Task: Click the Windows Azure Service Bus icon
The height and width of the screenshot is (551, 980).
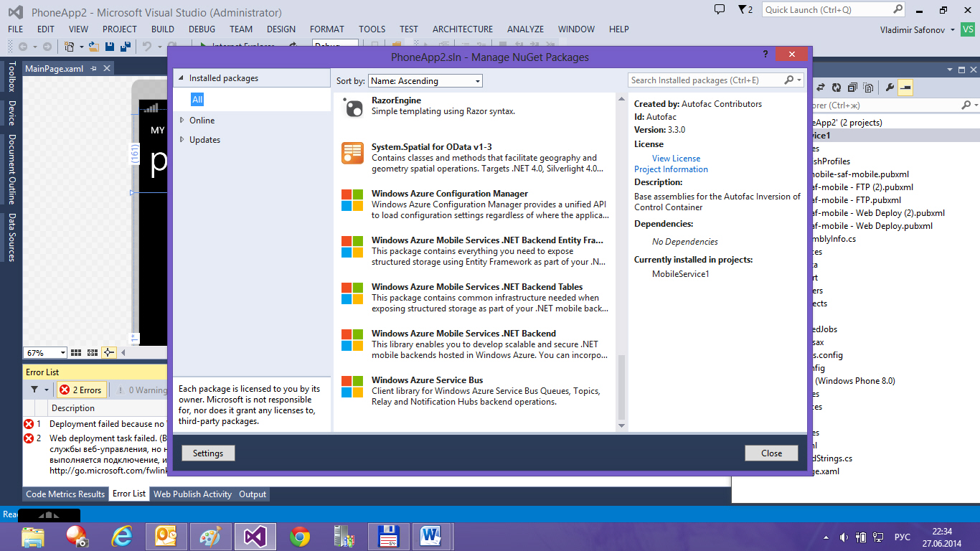Action: click(x=352, y=386)
